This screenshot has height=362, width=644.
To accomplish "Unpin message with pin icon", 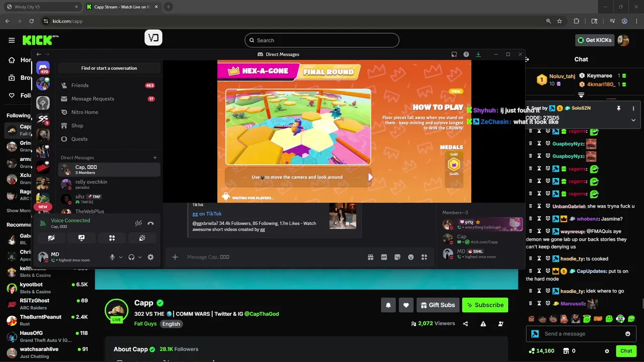I will (x=619, y=108).
